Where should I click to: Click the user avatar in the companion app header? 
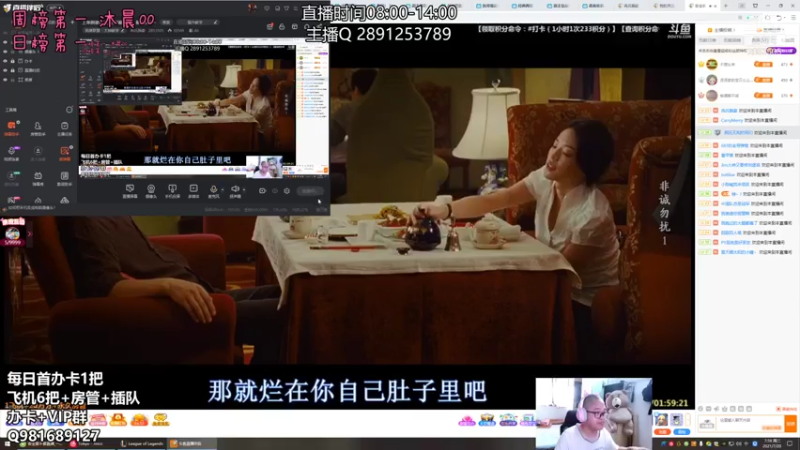pos(252,8)
